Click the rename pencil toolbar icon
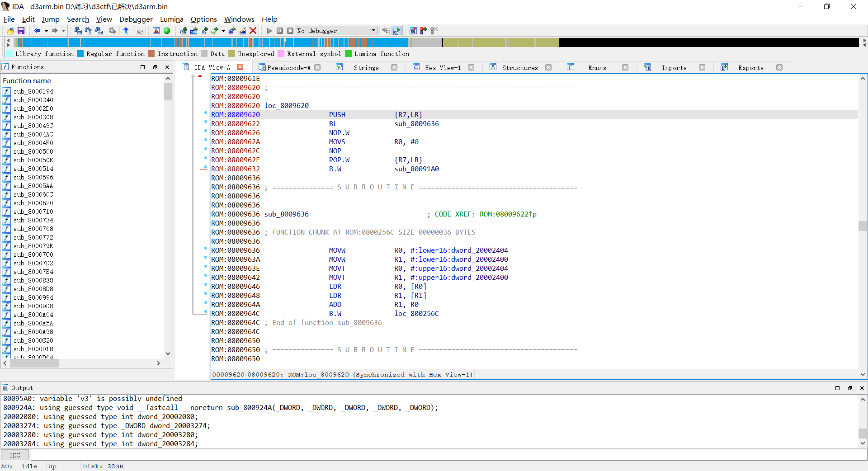The height and width of the screenshot is (471, 868). [x=242, y=31]
